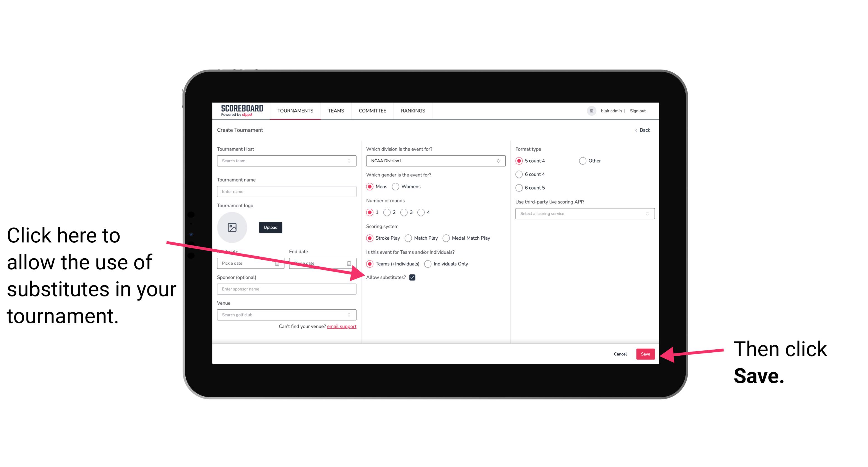Navigate to the TEAMS tab
Image resolution: width=868 pixels, height=467 pixels.
click(x=335, y=110)
